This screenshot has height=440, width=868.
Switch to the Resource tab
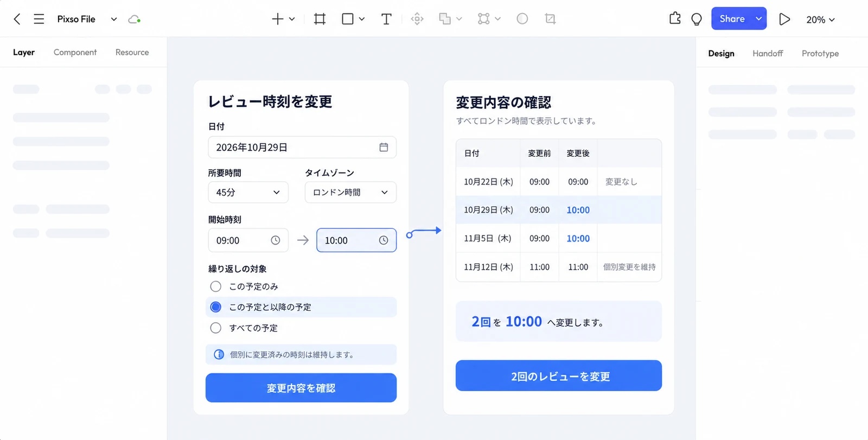132,52
